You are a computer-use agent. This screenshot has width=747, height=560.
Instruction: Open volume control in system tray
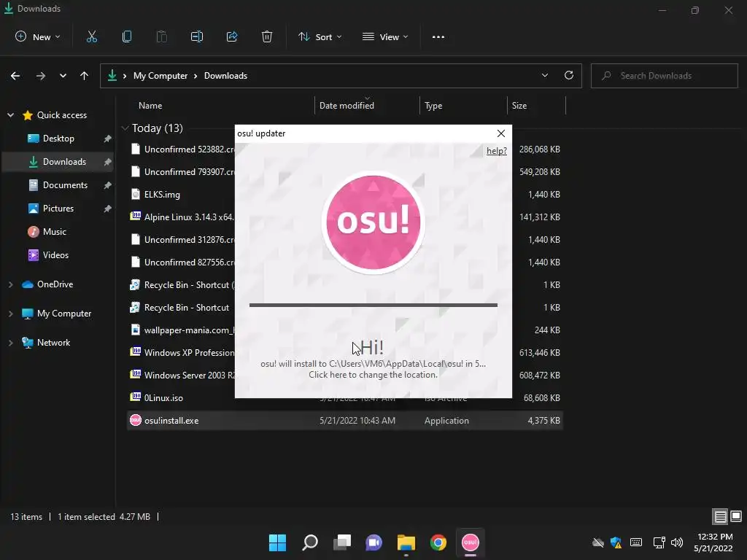676,542
